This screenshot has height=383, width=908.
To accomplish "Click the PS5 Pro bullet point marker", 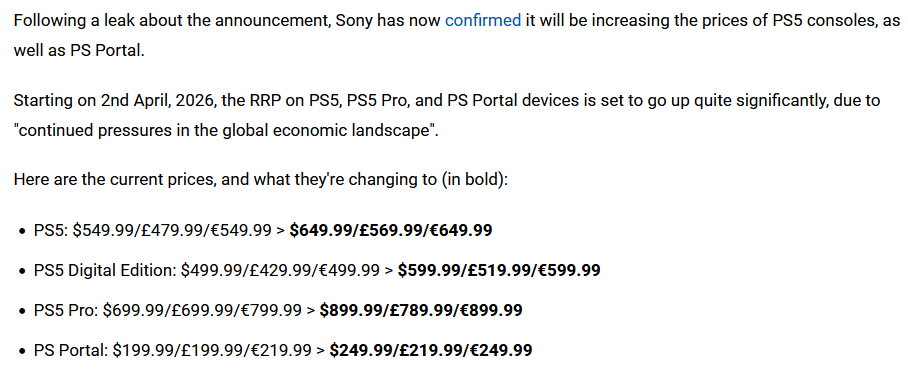I will (x=22, y=312).
